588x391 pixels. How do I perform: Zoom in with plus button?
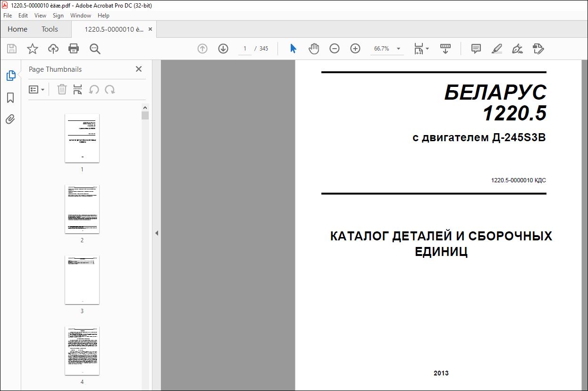355,49
